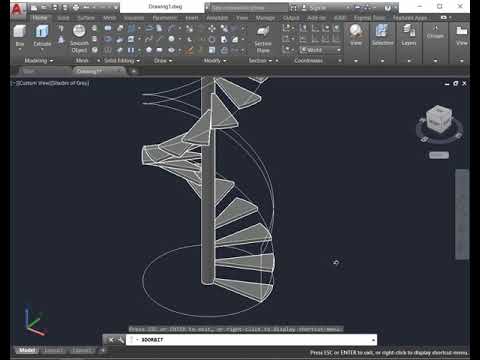Click the Help question mark icon

pyautogui.click(x=388, y=8)
